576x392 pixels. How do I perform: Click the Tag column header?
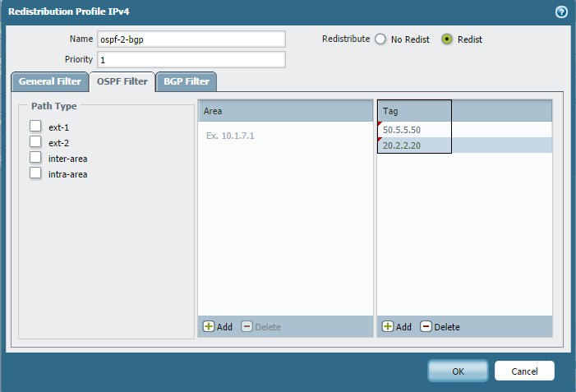pyautogui.click(x=464, y=111)
